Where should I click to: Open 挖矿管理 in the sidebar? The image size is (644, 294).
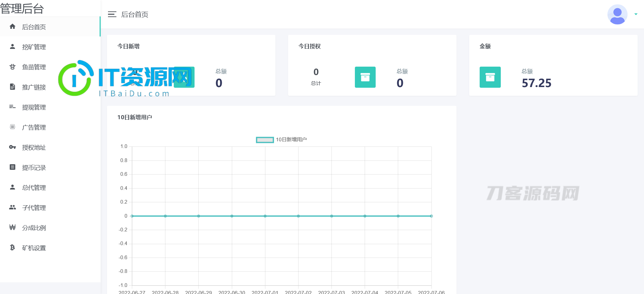[x=50, y=47]
